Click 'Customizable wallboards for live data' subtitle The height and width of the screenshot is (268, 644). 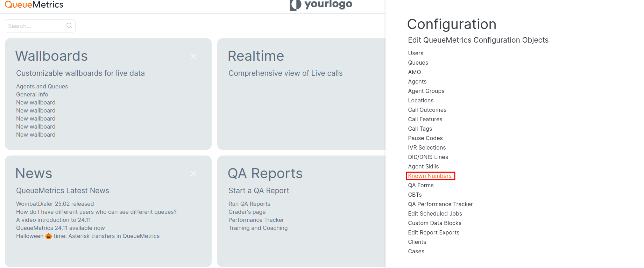[80, 73]
